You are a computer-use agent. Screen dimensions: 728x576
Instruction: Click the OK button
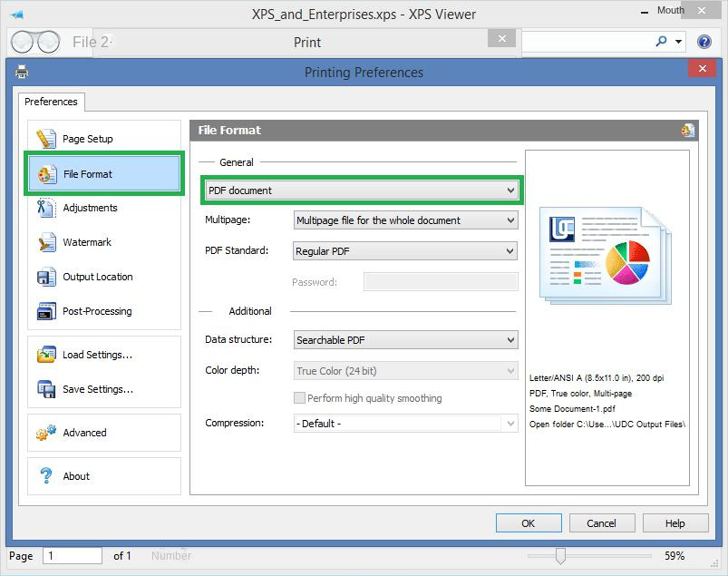click(x=529, y=523)
